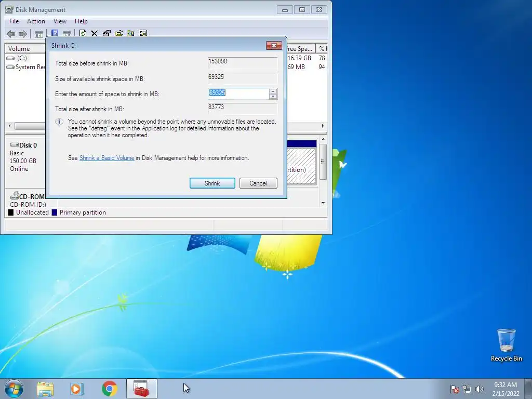Click the volume speaker tray icon
This screenshot has height=399, width=532.
coord(479,389)
